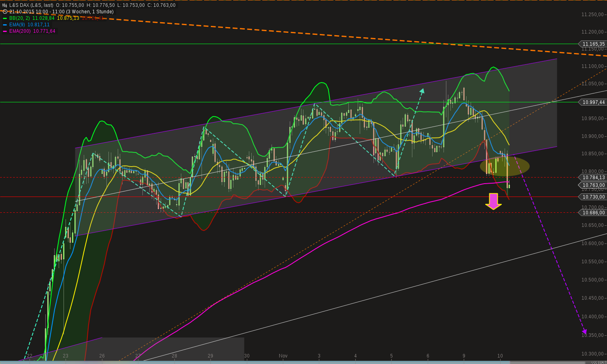Click the EMA(200) value 10.771,64
Image resolution: width=607 pixels, height=364 pixels.
coord(44,31)
